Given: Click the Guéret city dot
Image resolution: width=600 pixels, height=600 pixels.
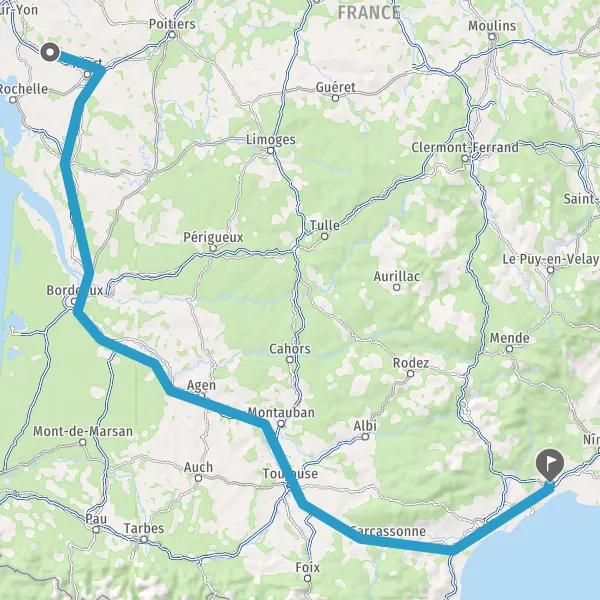Looking at the screenshot, I should tap(336, 98).
